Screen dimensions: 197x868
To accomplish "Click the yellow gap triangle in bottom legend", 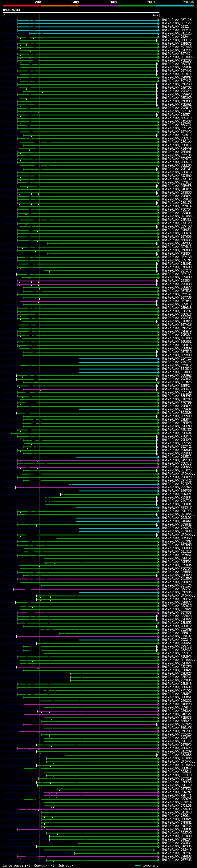I will click(25, 865).
